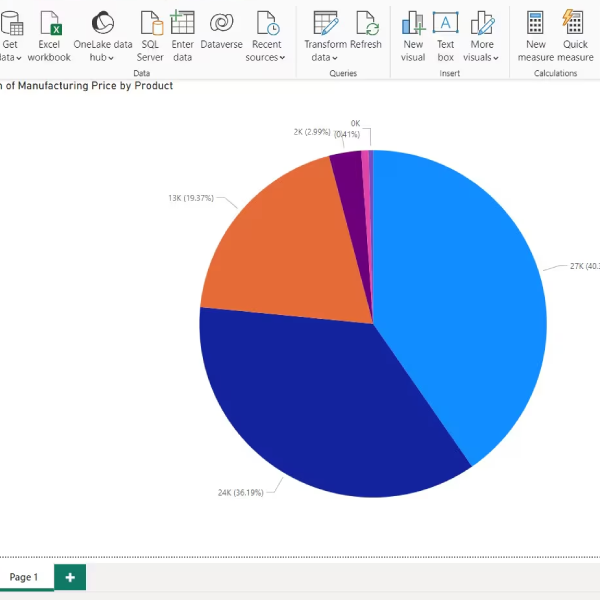Click the 13K (19.37%) data label
Screen dimensions: 600x600
[191, 198]
